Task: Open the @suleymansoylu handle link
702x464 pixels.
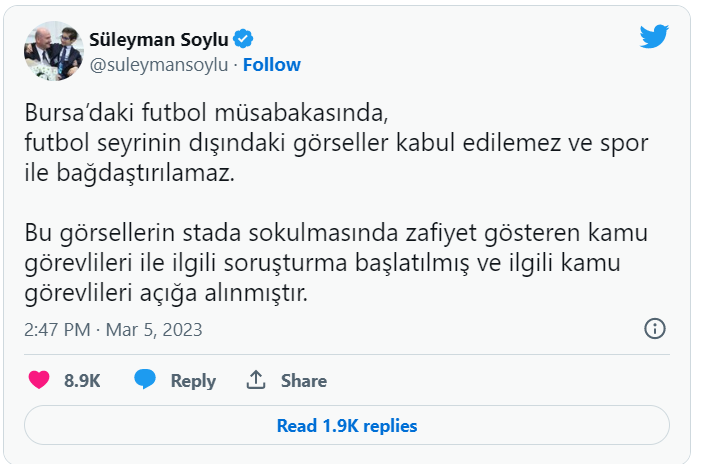Action: (160, 65)
